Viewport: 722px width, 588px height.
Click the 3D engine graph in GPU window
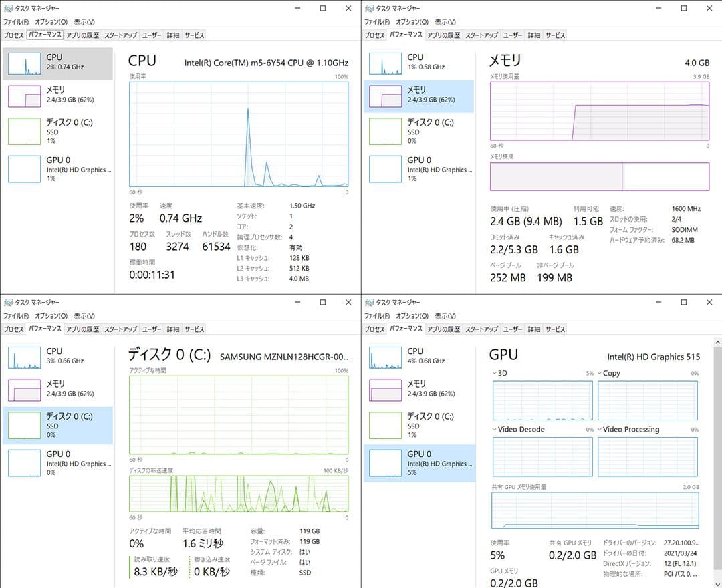pos(542,400)
